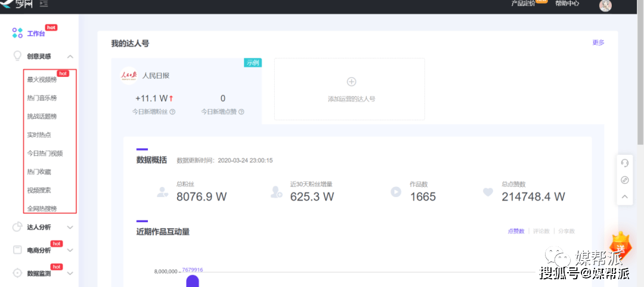Click the 1665 works count value
This screenshot has width=644, height=287.
click(x=423, y=197)
